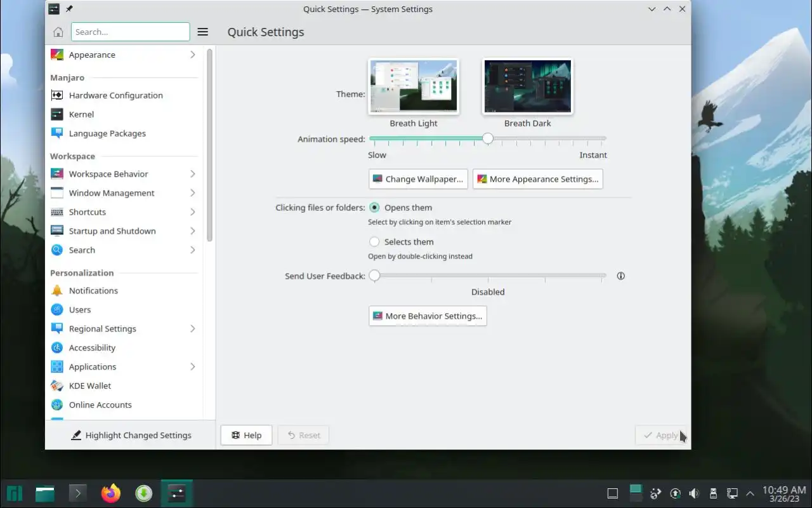Toggle Highlight Changed Settings

(131, 435)
